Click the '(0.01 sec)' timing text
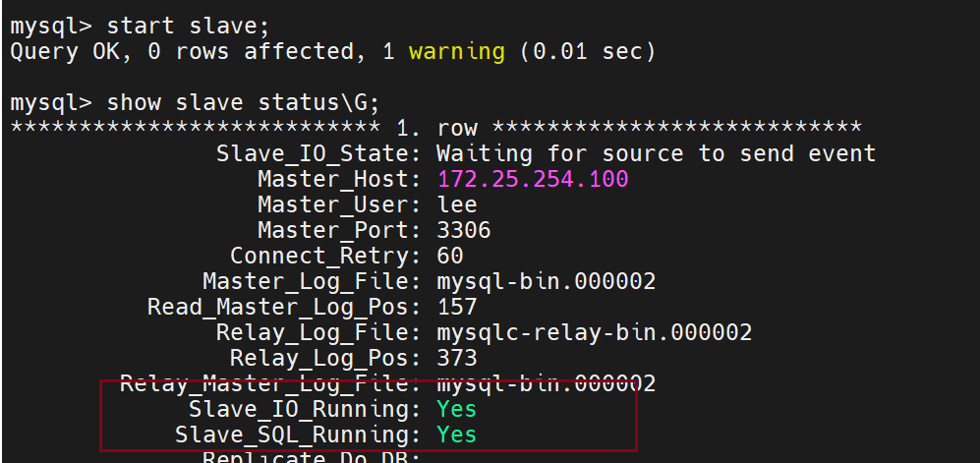The width and height of the screenshot is (980, 463). tap(588, 52)
